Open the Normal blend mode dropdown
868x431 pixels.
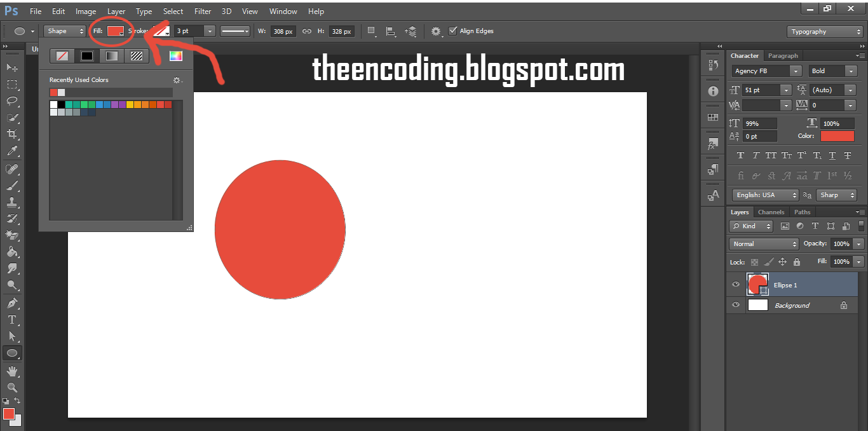point(764,243)
